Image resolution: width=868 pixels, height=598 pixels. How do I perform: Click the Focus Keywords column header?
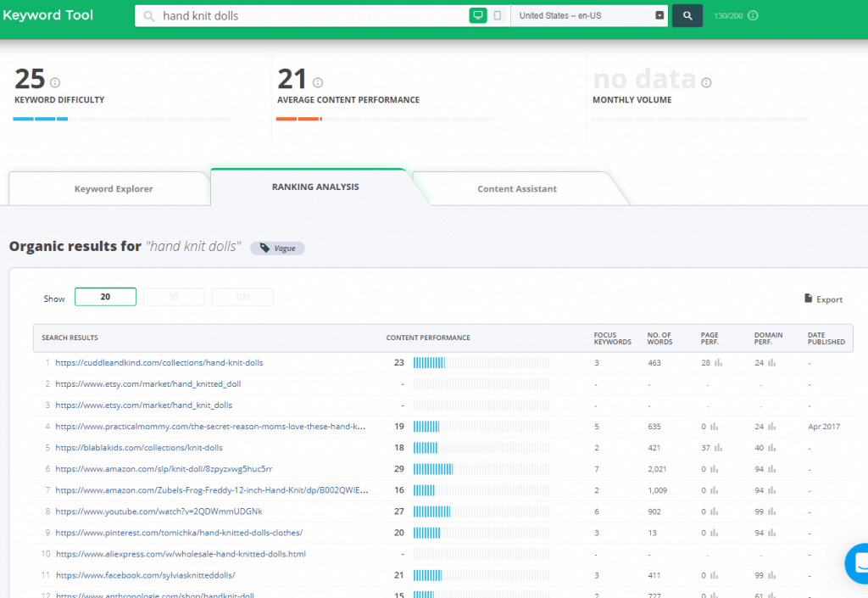point(612,338)
